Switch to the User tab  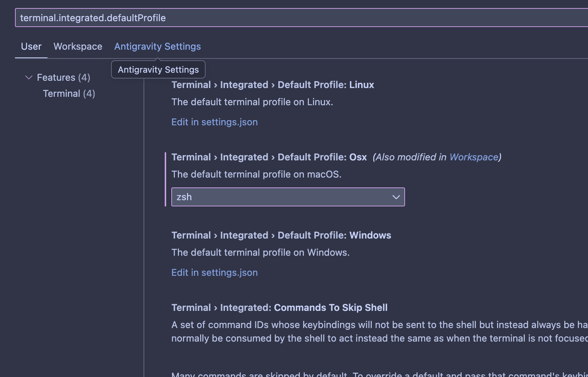click(31, 46)
